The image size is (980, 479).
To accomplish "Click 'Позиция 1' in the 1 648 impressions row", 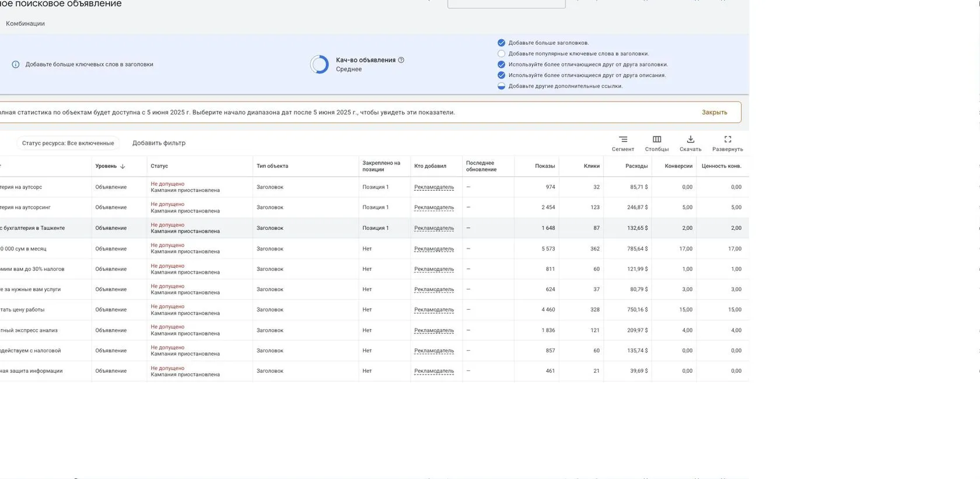I will (376, 228).
